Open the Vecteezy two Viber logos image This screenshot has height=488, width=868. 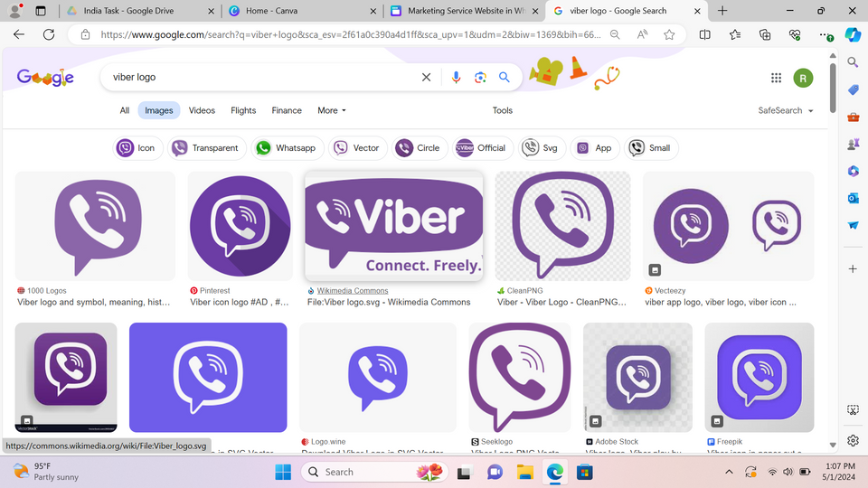coord(728,226)
